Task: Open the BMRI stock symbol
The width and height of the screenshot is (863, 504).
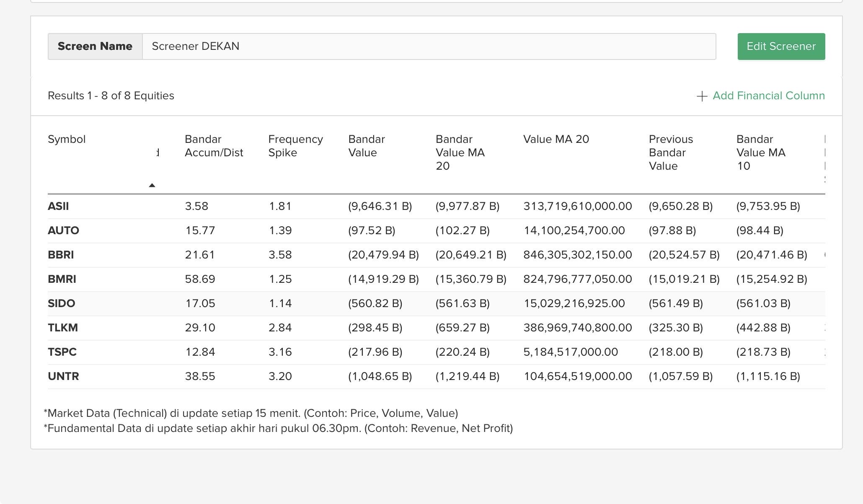Action: tap(62, 279)
